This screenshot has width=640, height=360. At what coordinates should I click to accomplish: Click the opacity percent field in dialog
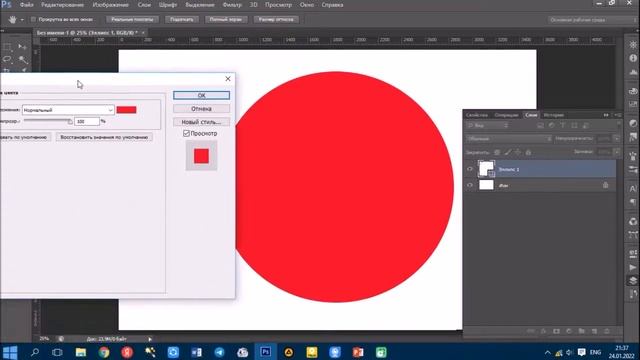click(x=87, y=121)
